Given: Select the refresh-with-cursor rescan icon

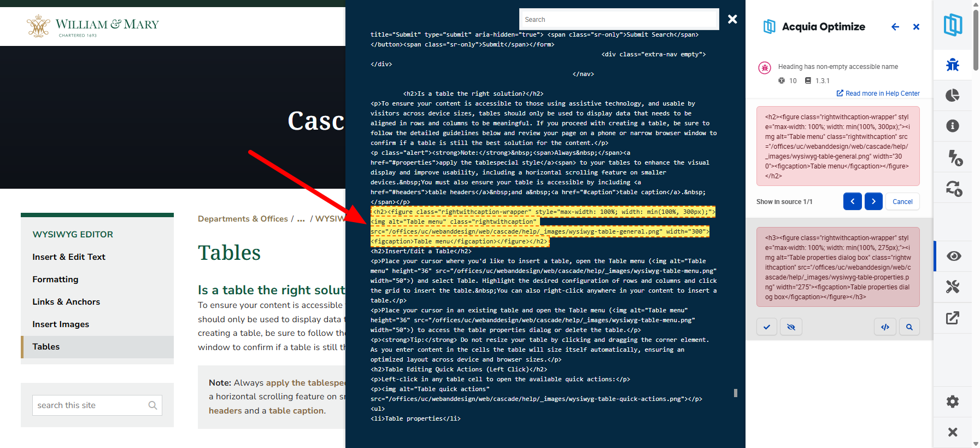Looking at the screenshot, I should pyautogui.click(x=954, y=189).
